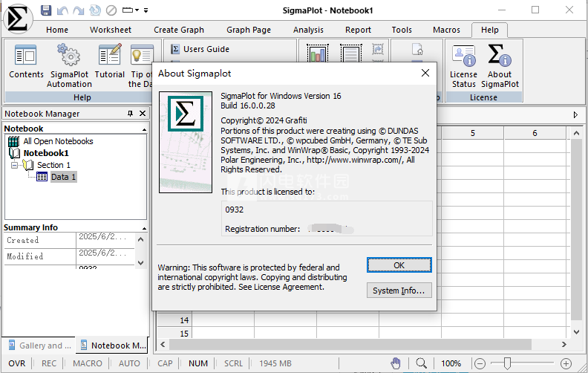Screen dimensions: 588x373
Task: Click the pan hand icon in status bar
Action: 396,363
